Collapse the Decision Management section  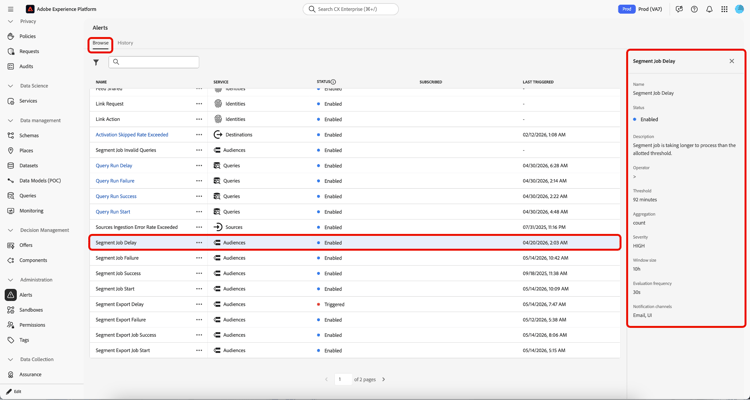coord(11,230)
